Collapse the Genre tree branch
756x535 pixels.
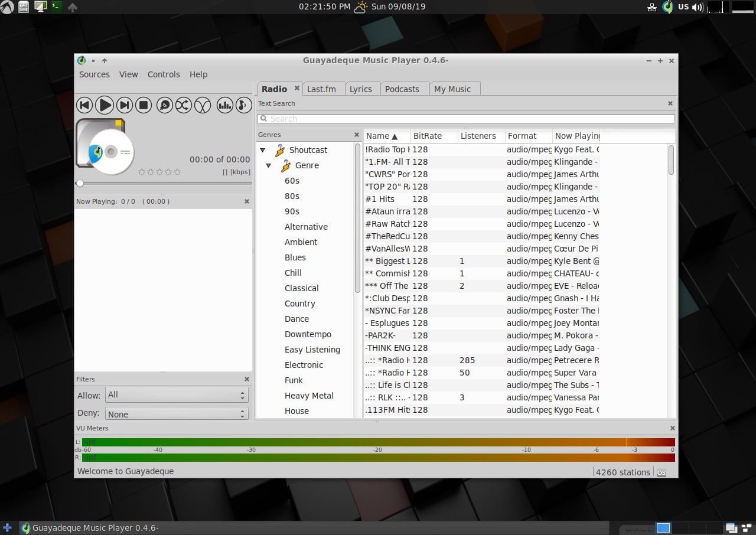269,165
